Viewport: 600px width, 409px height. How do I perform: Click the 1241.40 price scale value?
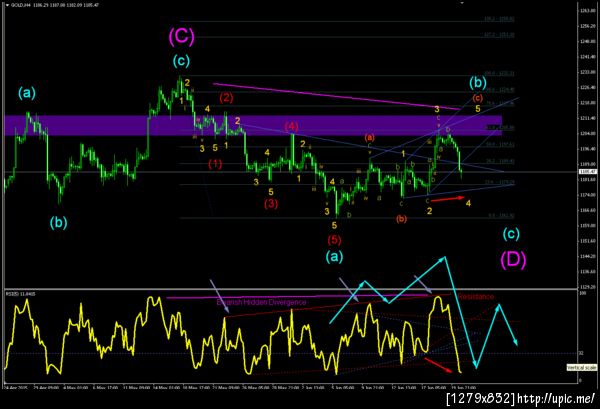588,57
